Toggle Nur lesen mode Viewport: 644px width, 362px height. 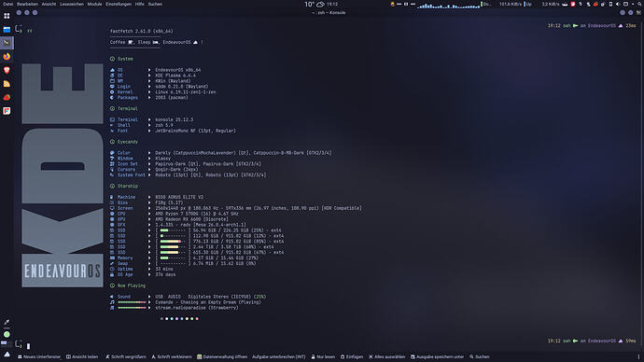323,356
